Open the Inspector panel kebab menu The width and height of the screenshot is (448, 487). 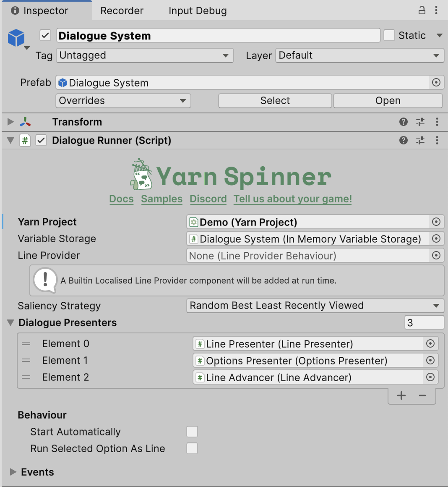pos(436,10)
